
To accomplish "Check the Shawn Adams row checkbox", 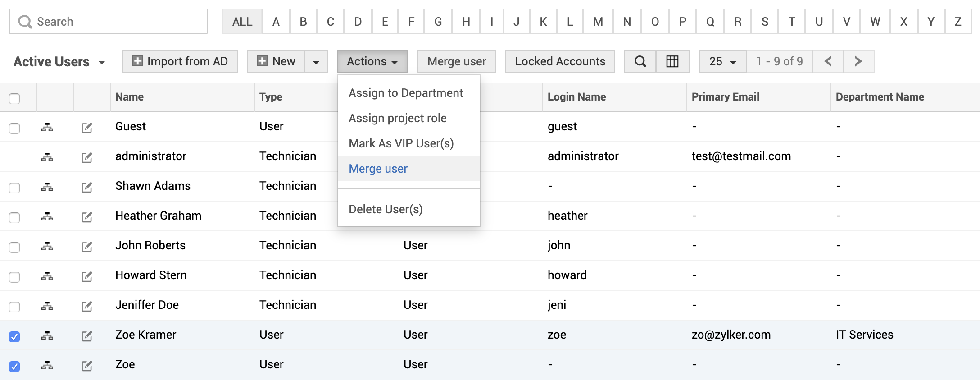I will coord(14,188).
